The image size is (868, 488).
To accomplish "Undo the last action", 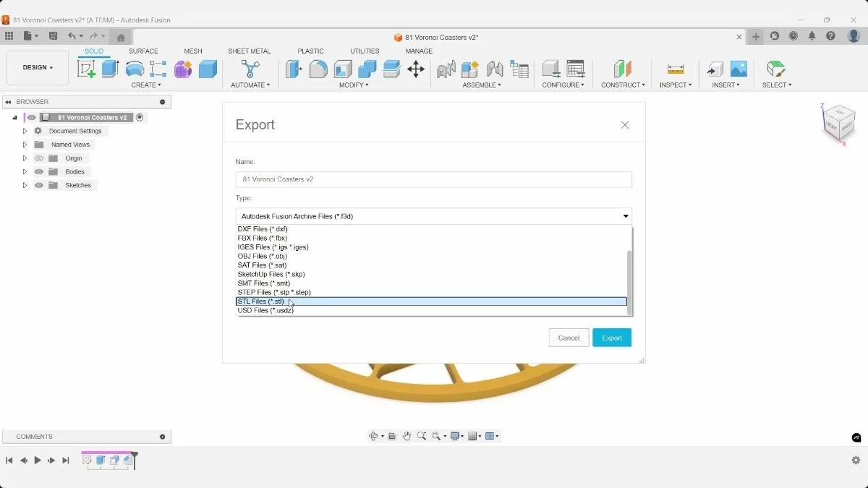I will (x=72, y=36).
